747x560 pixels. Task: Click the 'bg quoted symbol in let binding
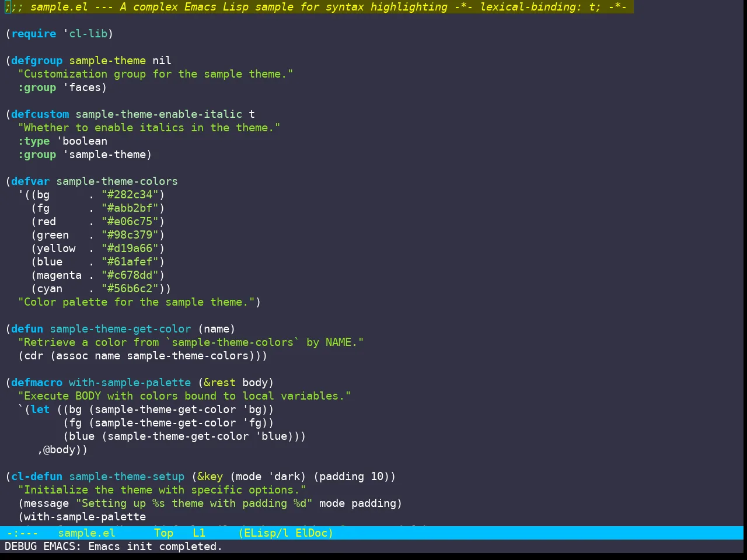(252, 409)
